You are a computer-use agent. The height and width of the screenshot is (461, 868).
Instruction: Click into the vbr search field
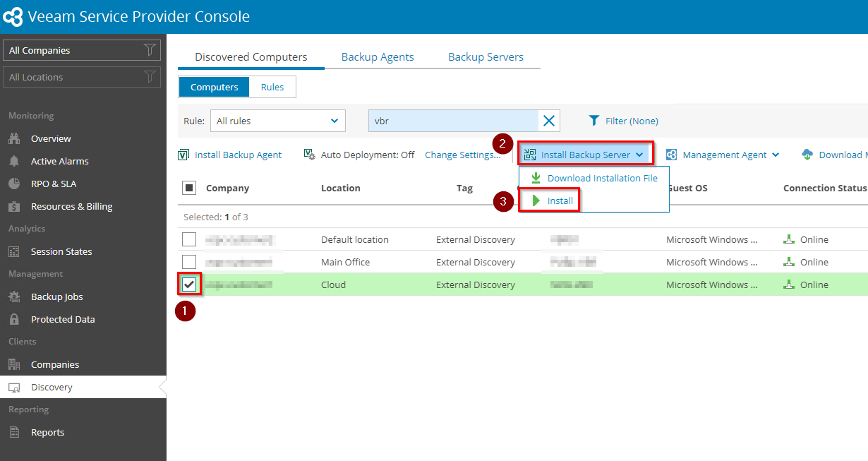pos(454,121)
